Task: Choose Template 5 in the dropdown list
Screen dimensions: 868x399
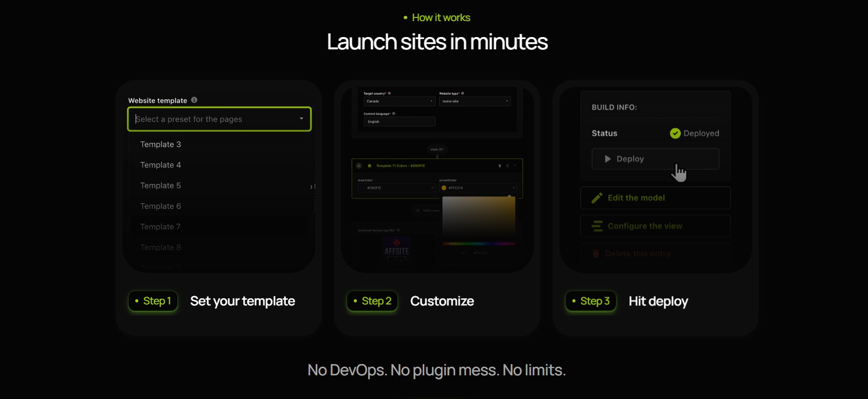Action: (x=161, y=186)
